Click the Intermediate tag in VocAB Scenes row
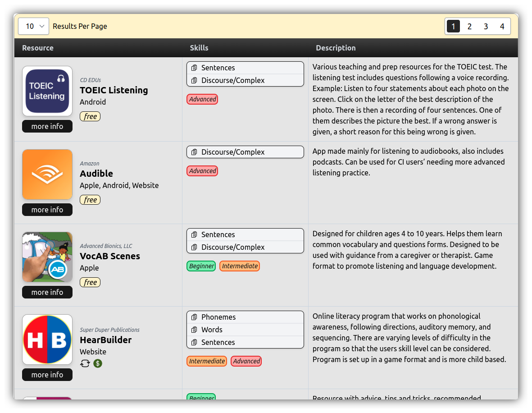This screenshot has height=413, width=532. [240, 266]
